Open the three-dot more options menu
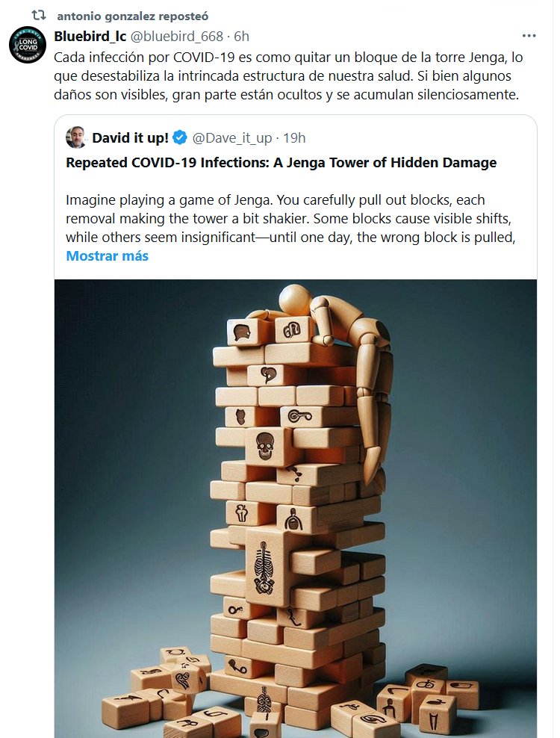Screen dimensions: 560x738 click(529, 36)
